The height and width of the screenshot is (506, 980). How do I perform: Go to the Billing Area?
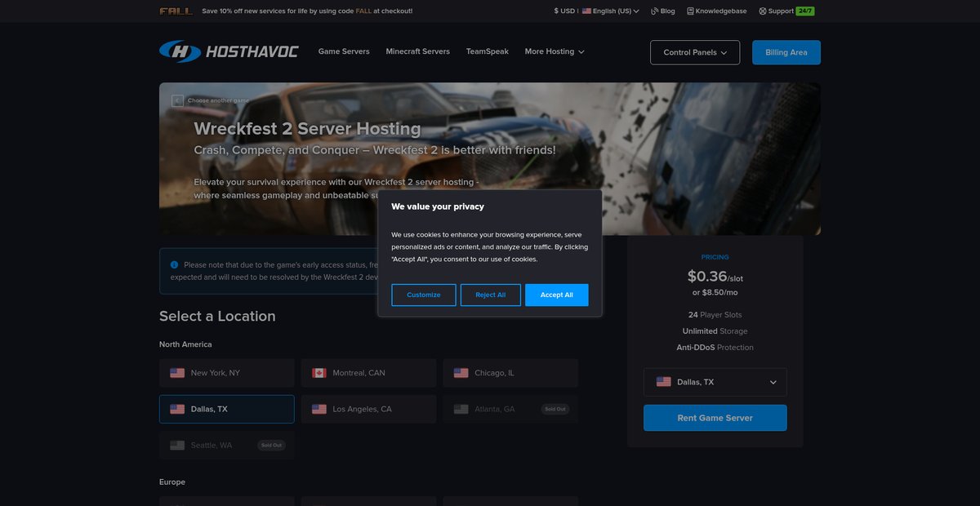(786, 52)
